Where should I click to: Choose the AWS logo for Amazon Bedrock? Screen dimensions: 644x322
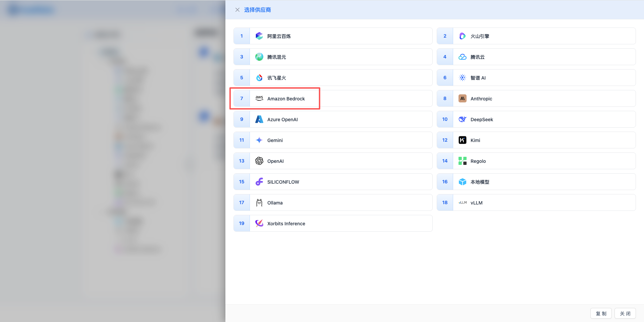click(x=259, y=98)
